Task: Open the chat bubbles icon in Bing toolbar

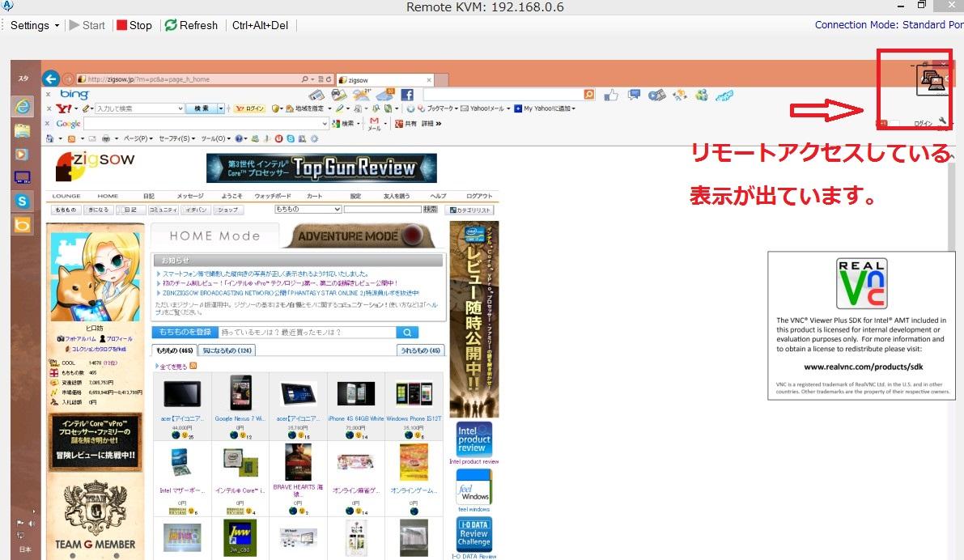Action: (x=634, y=95)
